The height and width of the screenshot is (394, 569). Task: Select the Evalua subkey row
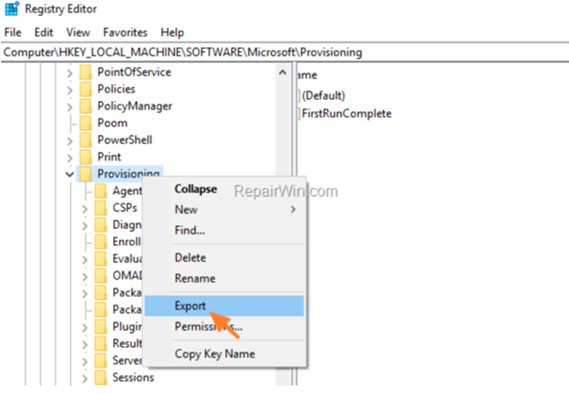click(x=118, y=259)
